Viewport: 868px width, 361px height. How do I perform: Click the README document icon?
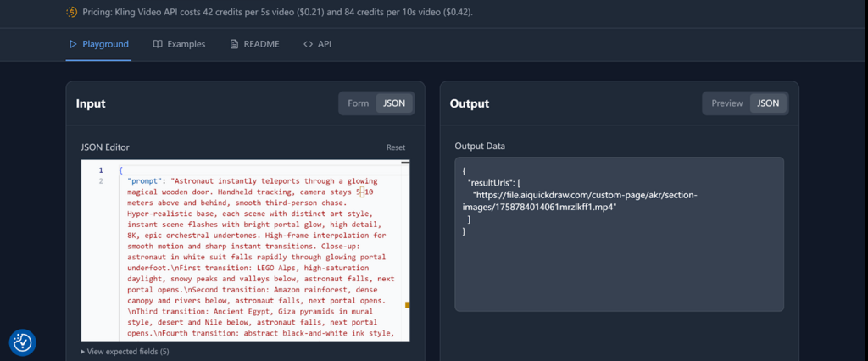pos(235,44)
